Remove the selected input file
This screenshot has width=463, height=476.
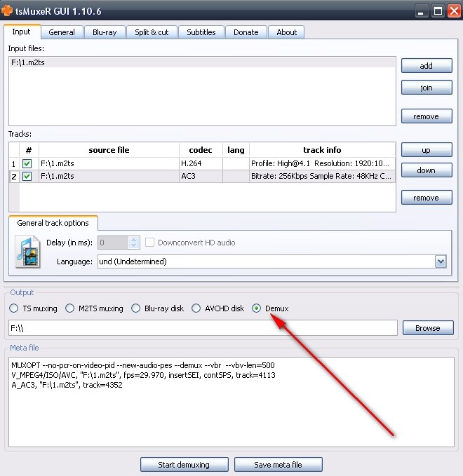point(427,116)
